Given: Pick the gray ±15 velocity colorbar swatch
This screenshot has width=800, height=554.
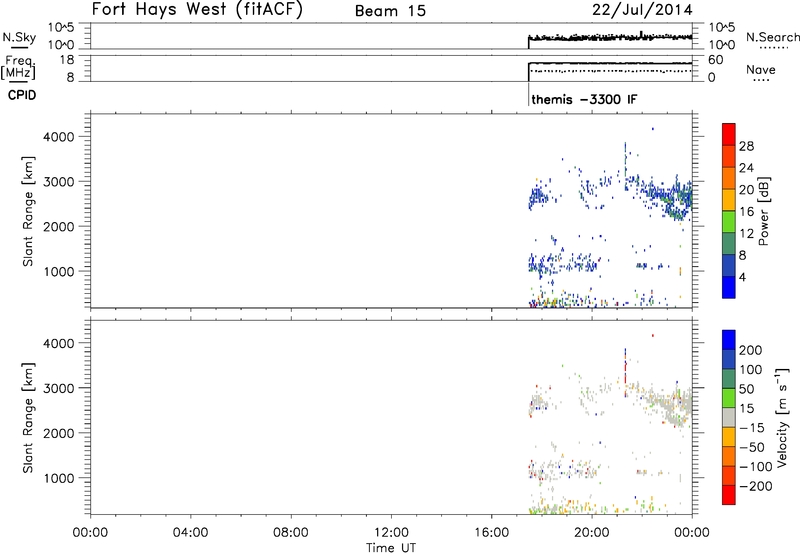Looking at the screenshot, I should tap(729, 417).
